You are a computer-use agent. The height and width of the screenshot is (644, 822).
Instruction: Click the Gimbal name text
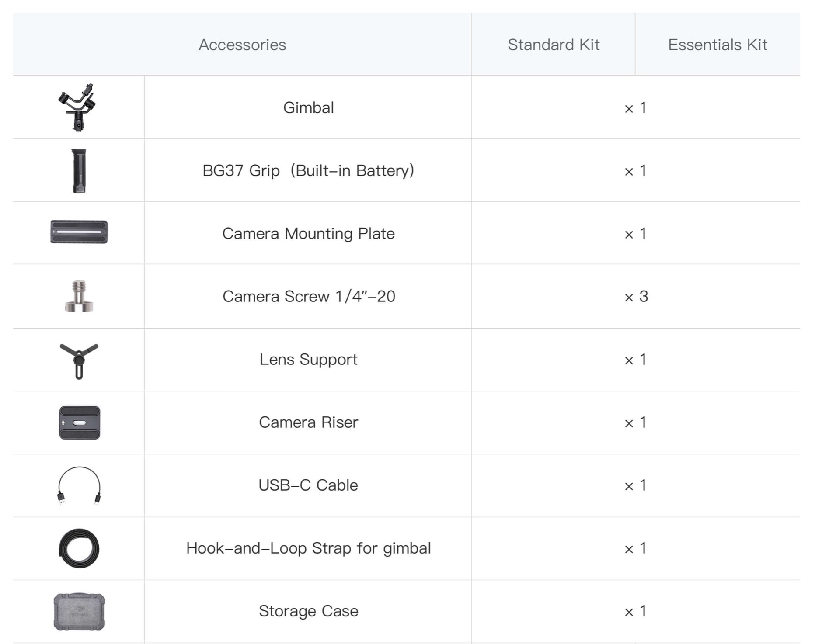(308, 107)
